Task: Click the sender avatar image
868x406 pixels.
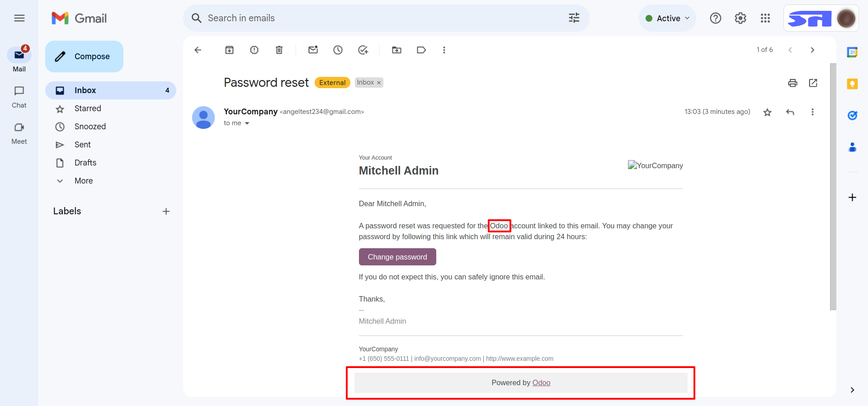Action: point(203,118)
